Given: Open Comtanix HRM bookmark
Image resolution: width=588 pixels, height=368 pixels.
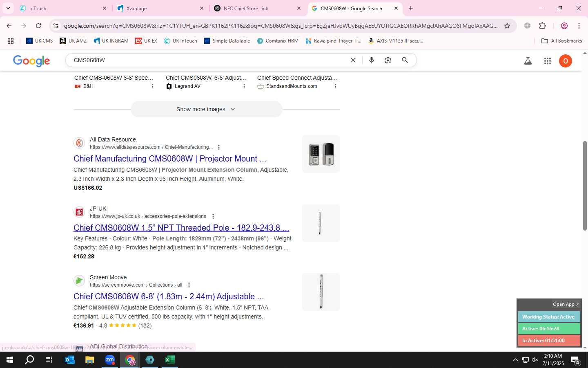Looking at the screenshot, I should tap(278, 41).
